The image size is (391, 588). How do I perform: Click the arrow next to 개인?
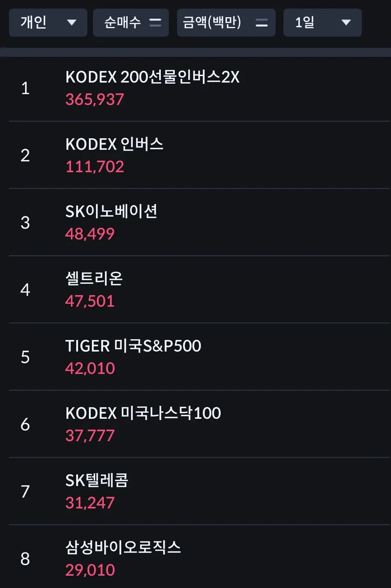pos(71,22)
